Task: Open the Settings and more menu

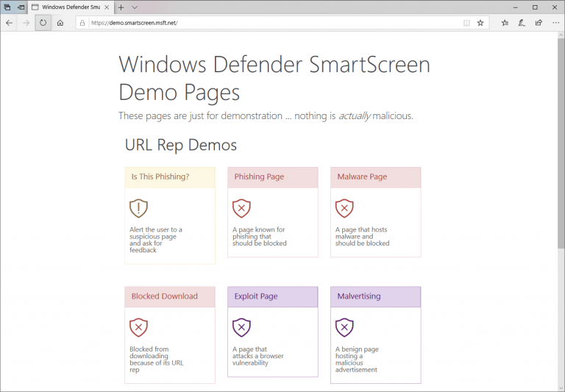Action: click(555, 23)
